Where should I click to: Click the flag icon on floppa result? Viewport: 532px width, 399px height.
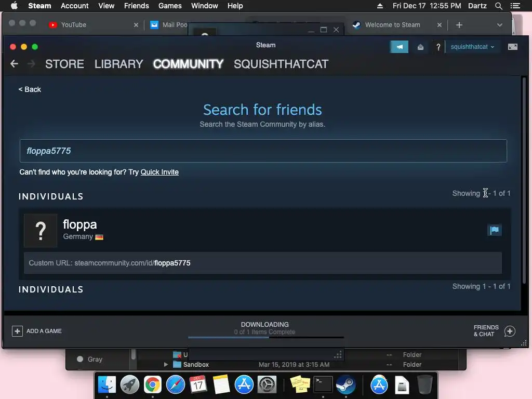[x=495, y=230]
